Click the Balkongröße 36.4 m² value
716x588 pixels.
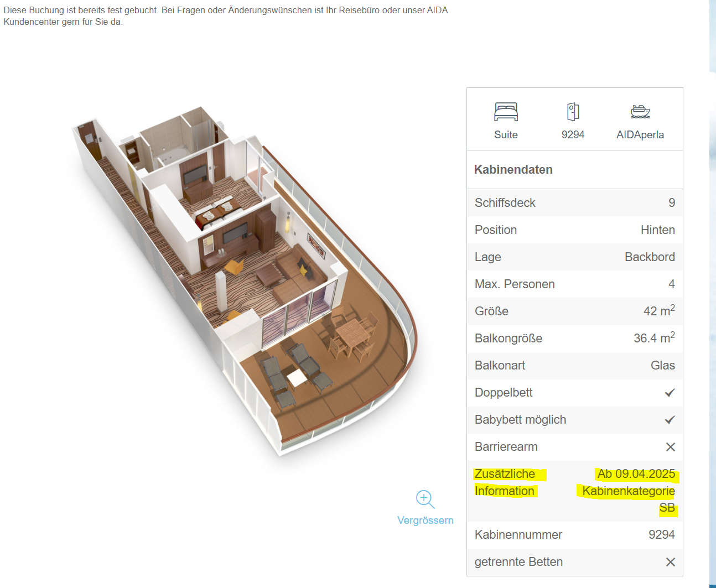(653, 339)
